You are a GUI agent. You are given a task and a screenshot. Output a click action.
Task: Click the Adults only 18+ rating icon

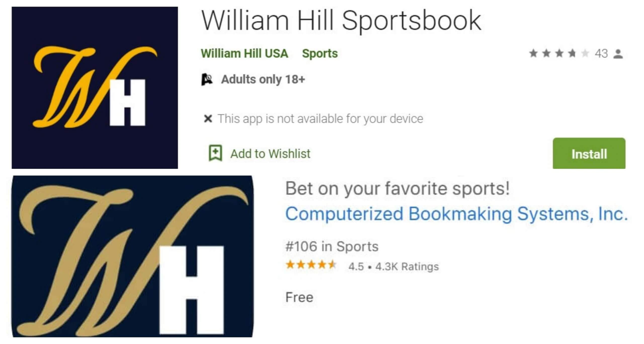pos(207,79)
